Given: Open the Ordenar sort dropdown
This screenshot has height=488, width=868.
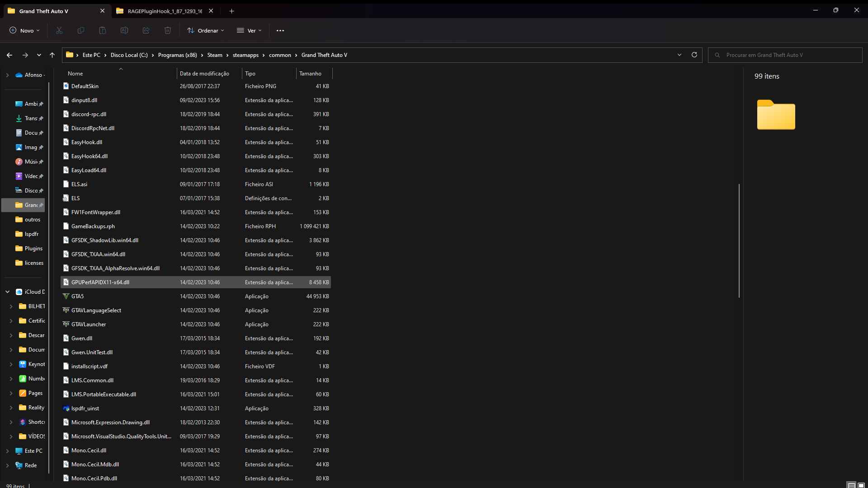Looking at the screenshot, I should click(206, 30).
